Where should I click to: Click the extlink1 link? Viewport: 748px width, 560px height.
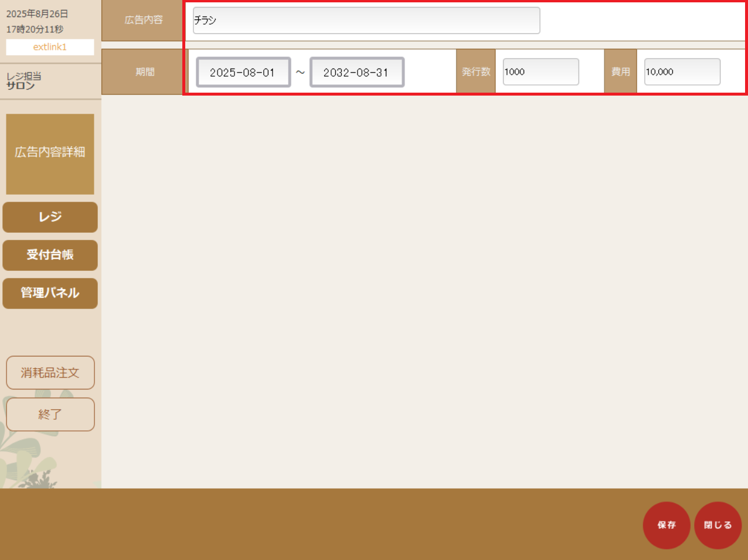[x=50, y=47]
